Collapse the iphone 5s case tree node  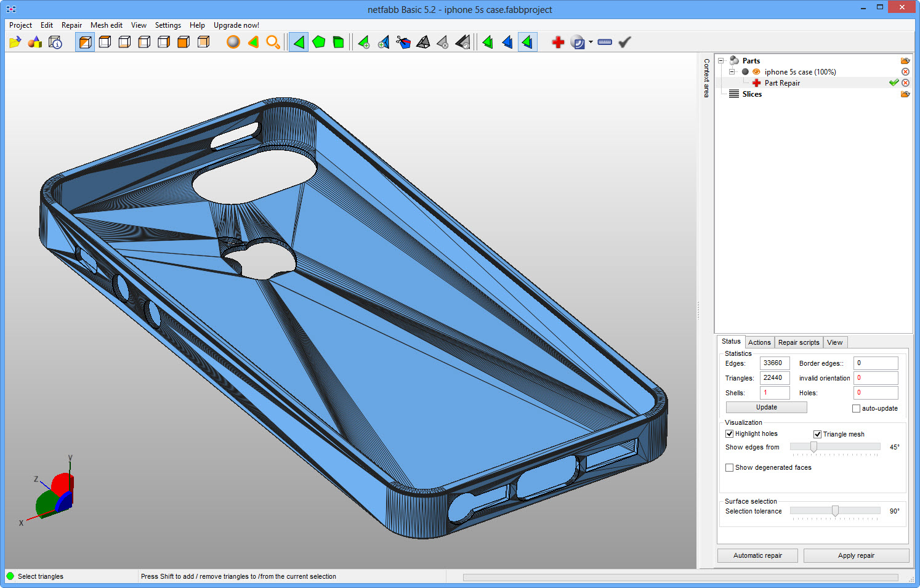click(732, 71)
